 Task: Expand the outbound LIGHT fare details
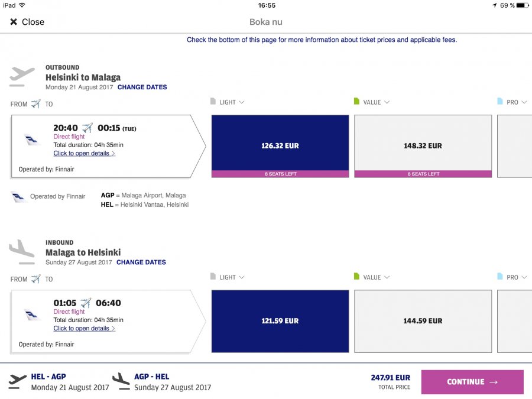pos(232,102)
